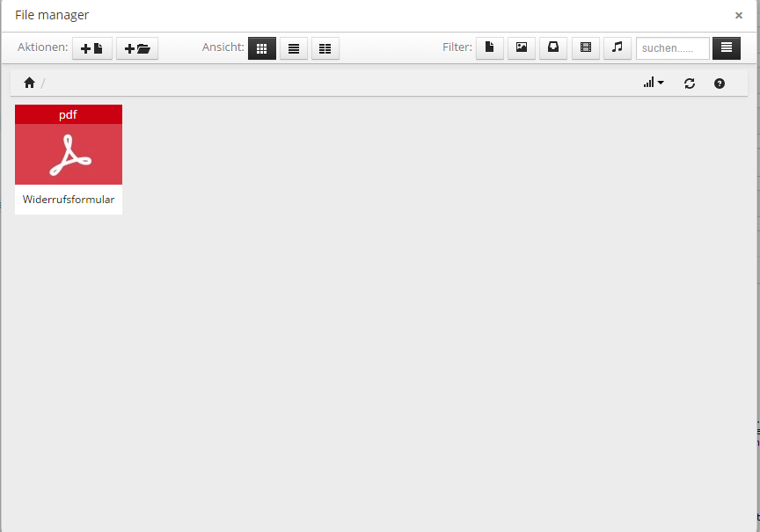Go to home root folder
This screenshot has width=760, height=532.
pos(30,83)
